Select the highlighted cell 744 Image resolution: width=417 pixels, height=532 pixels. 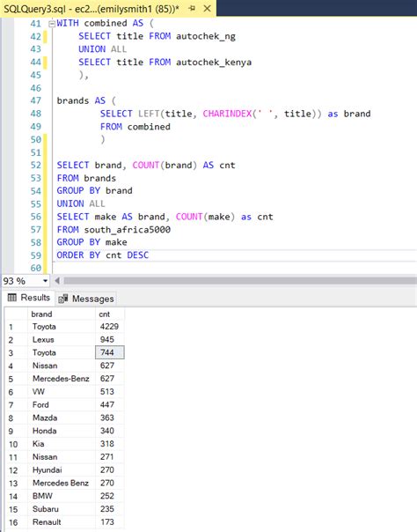(110, 352)
